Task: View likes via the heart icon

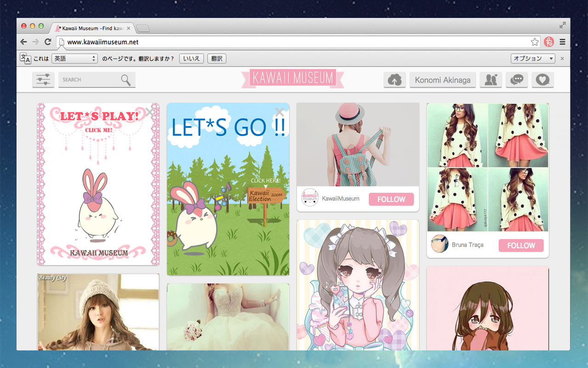Action: point(543,80)
